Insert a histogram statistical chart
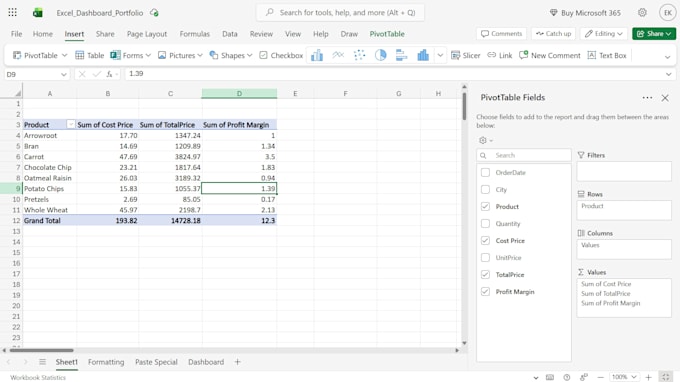 point(423,55)
